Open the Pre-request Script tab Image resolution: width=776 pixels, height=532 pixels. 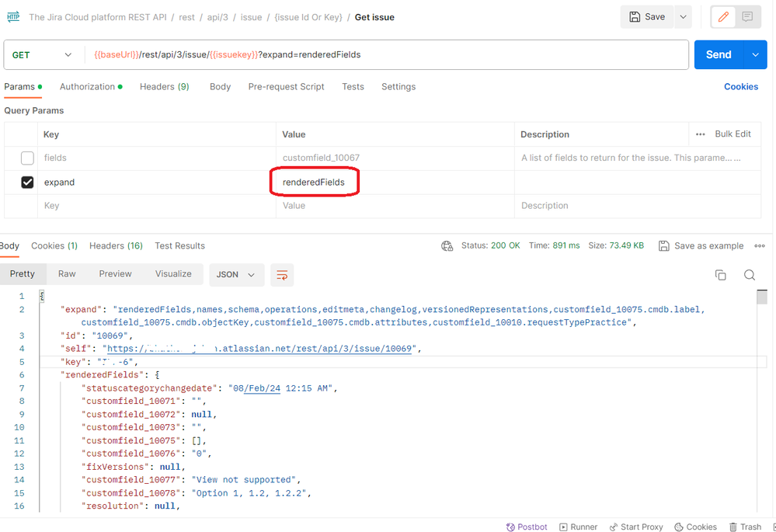pyautogui.click(x=286, y=87)
